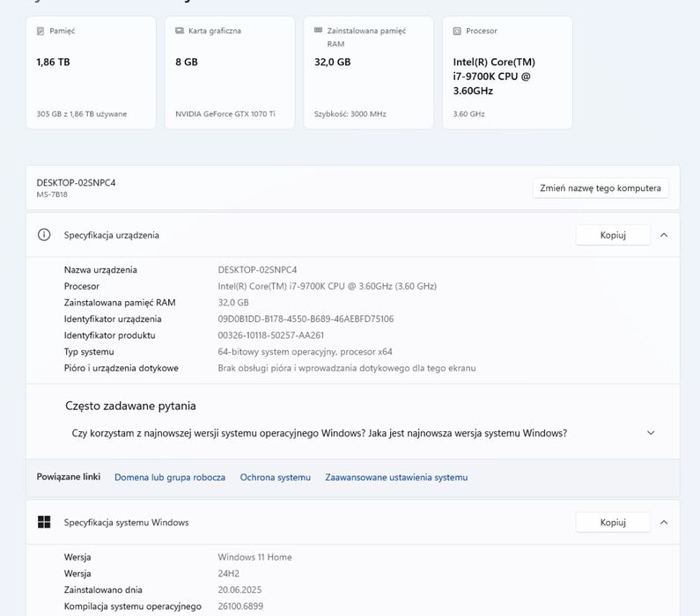Click the MS-7B18 model text
This screenshot has height=616, width=700.
52,194
